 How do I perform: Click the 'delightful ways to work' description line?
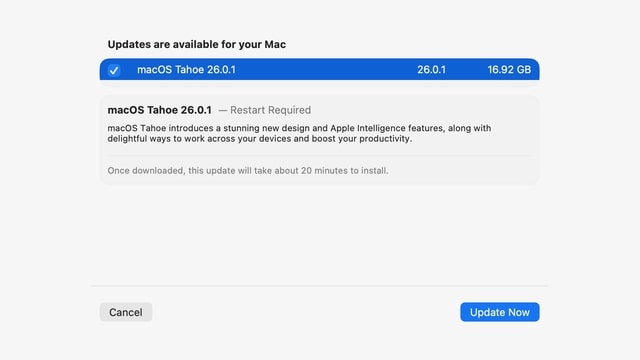tap(260, 139)
